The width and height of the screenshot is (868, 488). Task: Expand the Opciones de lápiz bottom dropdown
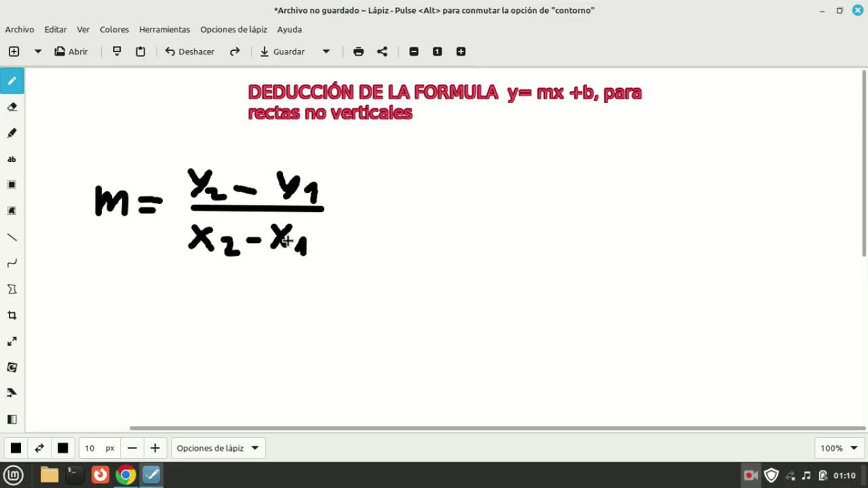click(218, 448)
